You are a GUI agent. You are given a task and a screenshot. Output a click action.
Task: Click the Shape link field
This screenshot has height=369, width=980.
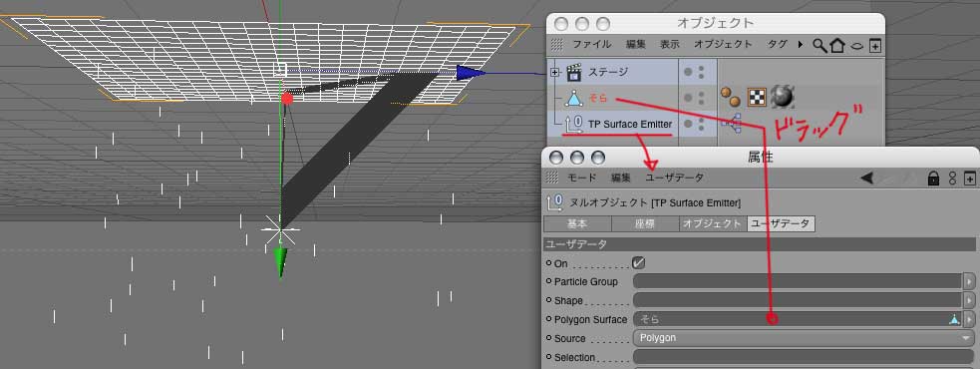point(798,300)
